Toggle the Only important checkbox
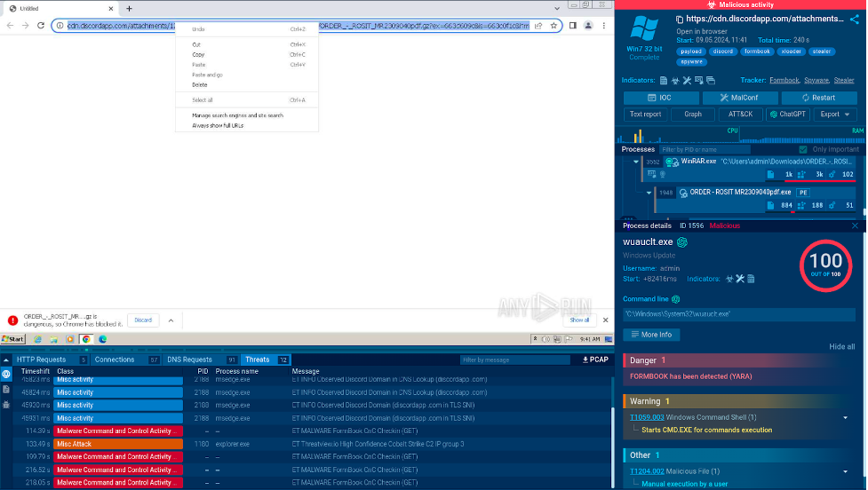Image resolution: width=868 pixels, height=490 pixels. point(803,149)
